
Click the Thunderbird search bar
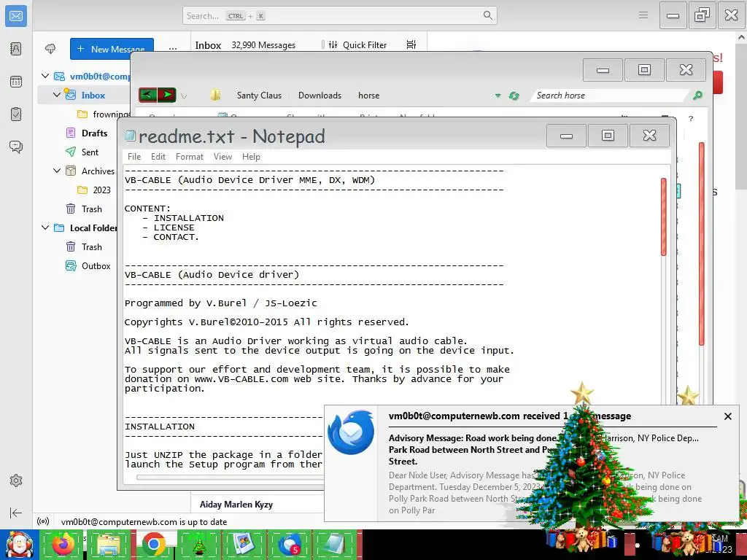339,16
